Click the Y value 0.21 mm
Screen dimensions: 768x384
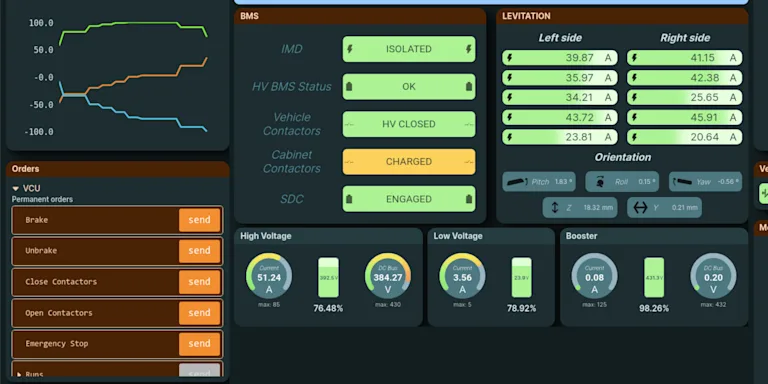point(685,208)
